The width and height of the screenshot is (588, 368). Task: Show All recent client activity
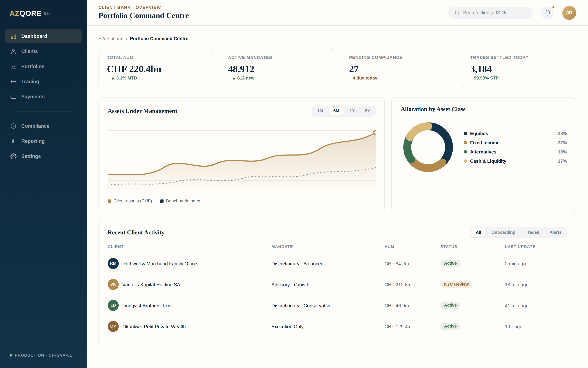pos(478,232)
